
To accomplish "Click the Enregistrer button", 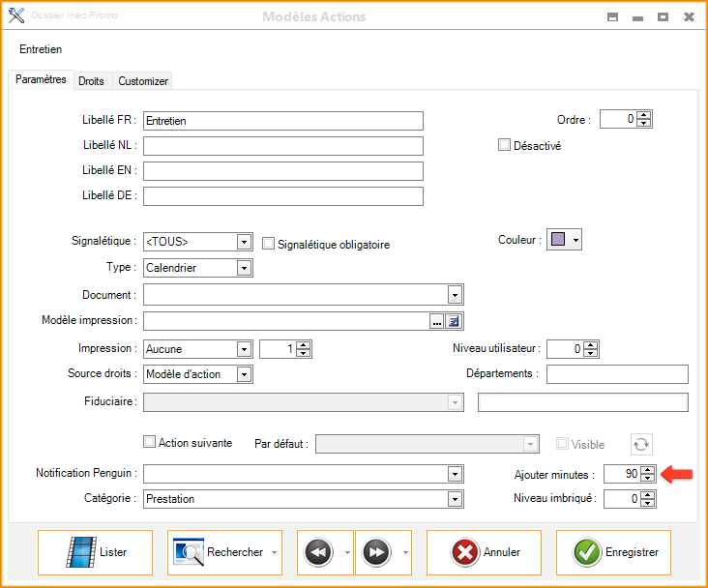I will 619,552.
